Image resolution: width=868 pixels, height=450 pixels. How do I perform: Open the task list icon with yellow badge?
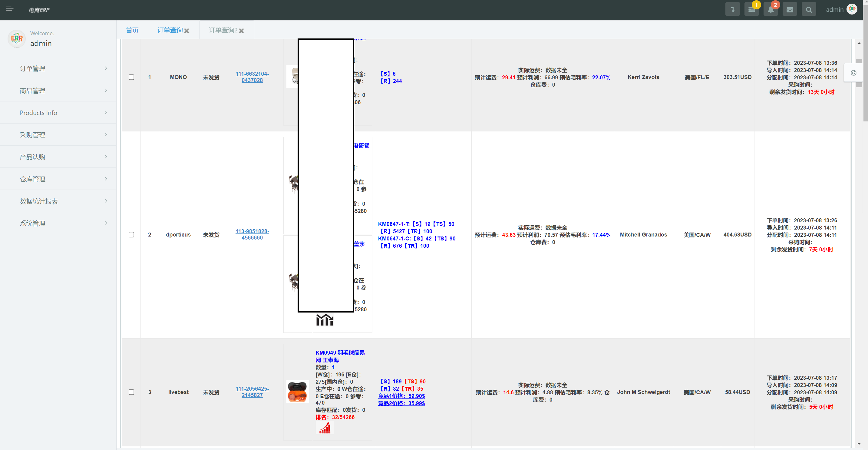coord(751,9)
